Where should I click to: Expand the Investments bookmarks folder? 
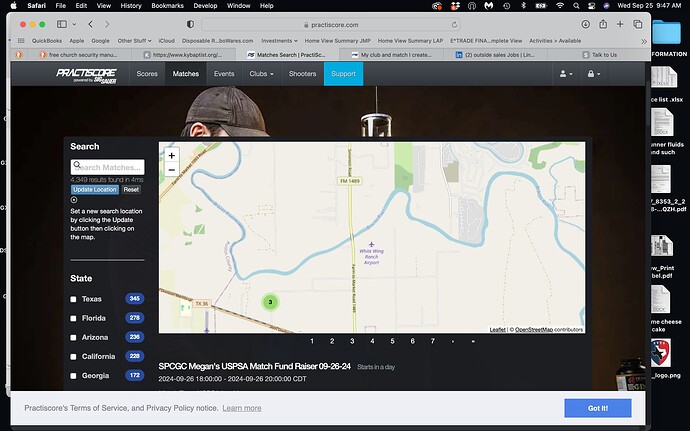(x=279, y=41)
